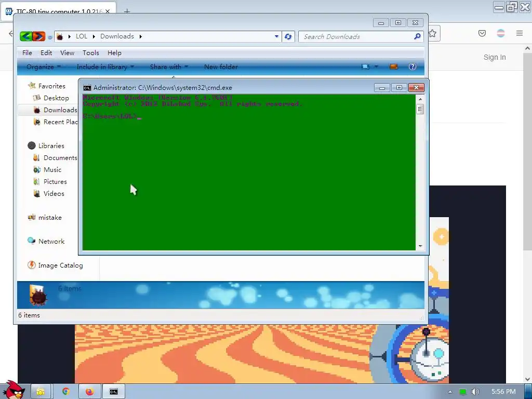Viewport: 532px width, 399px height.
Task: Select mistake in the navigation pane
Action: 50,218
